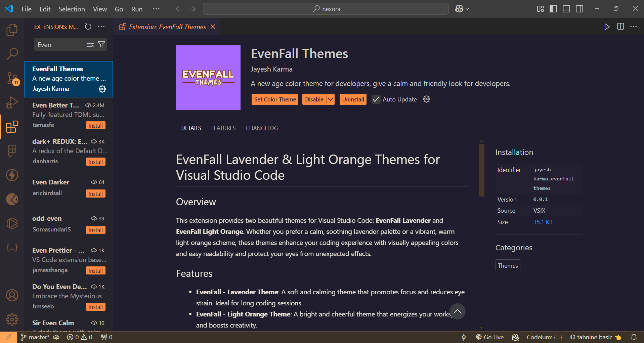Open notifications bell in status bar
The height and width of the screenshot is (343, 644).
634,337
